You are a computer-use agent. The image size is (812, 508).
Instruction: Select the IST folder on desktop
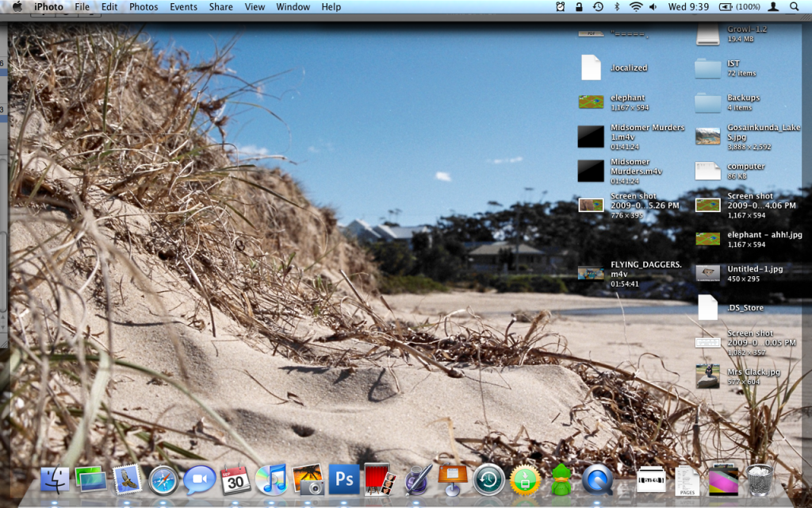[707, 68]
